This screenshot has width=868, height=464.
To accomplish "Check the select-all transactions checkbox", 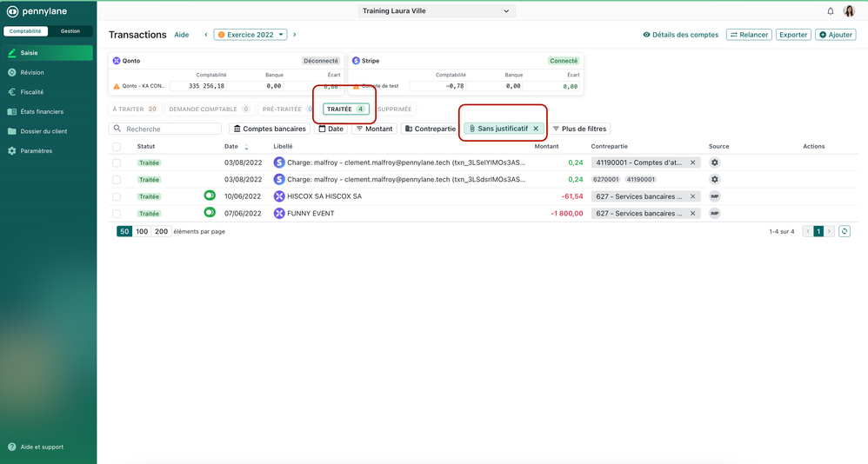I will coord(117,147).
